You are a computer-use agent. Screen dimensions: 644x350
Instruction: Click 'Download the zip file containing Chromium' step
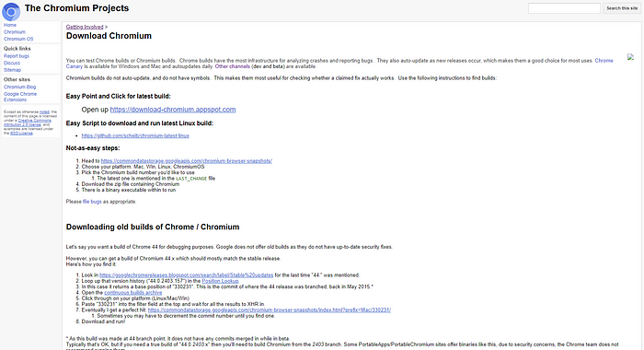tap(131, 184)
